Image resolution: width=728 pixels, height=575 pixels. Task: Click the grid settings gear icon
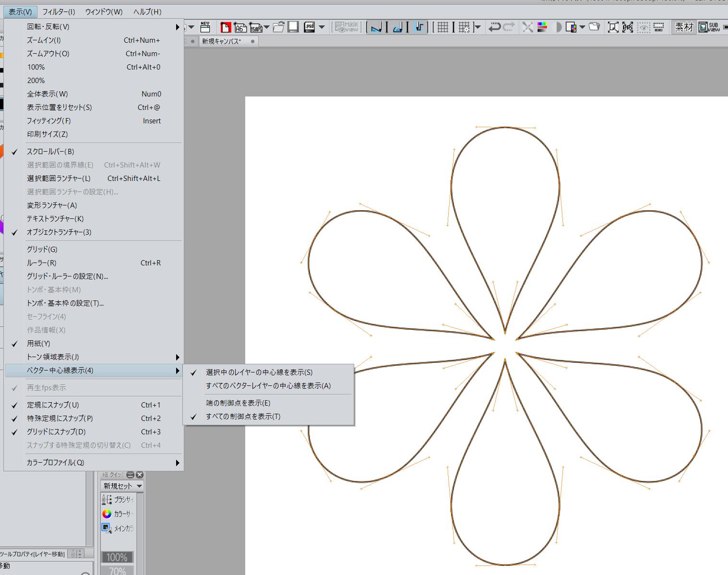coord(464,27)
